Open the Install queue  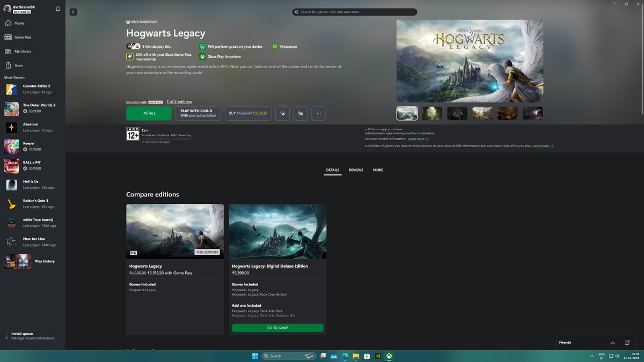(33, 336)
